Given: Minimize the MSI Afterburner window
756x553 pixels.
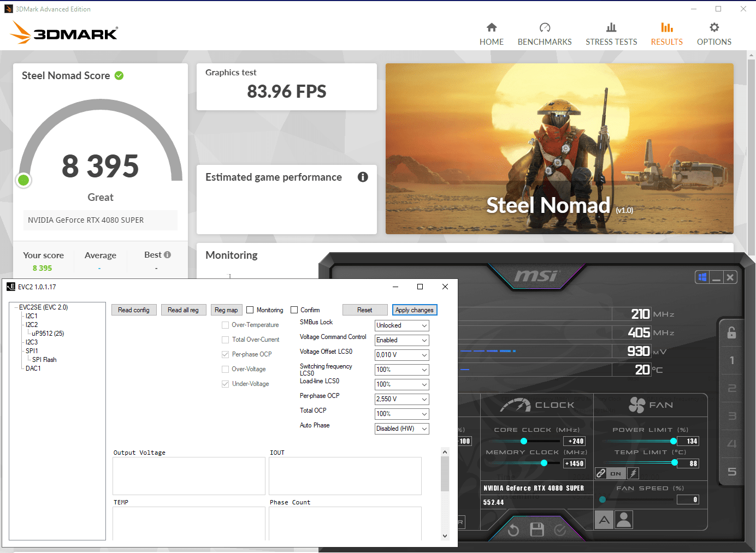Looking at the screenshot, I should click(x=716, y=277).
